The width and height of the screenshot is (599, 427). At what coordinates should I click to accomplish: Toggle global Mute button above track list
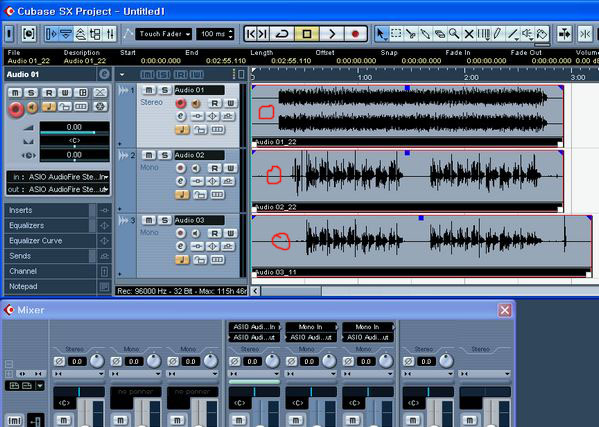pyautogui.click(x=147, y=74)
